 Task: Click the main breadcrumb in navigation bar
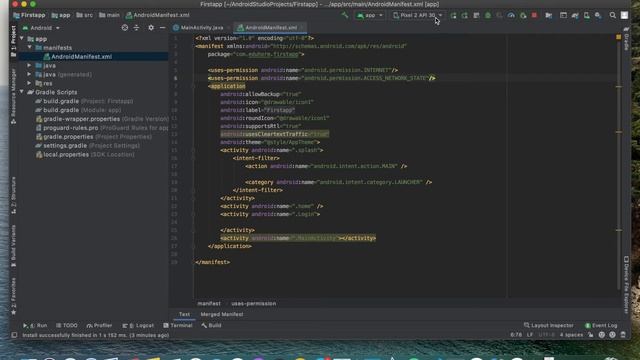[109, 15]
